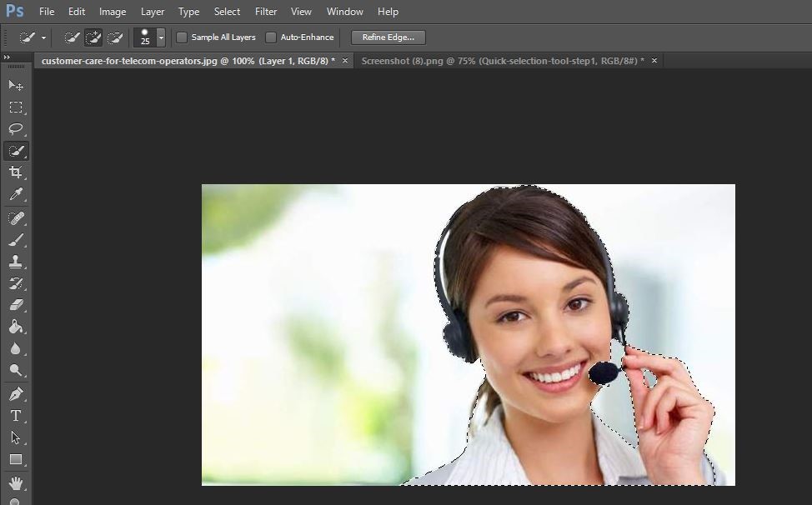Select the Eyedropper tool
The image size is (812, 505).
[16, 194]
